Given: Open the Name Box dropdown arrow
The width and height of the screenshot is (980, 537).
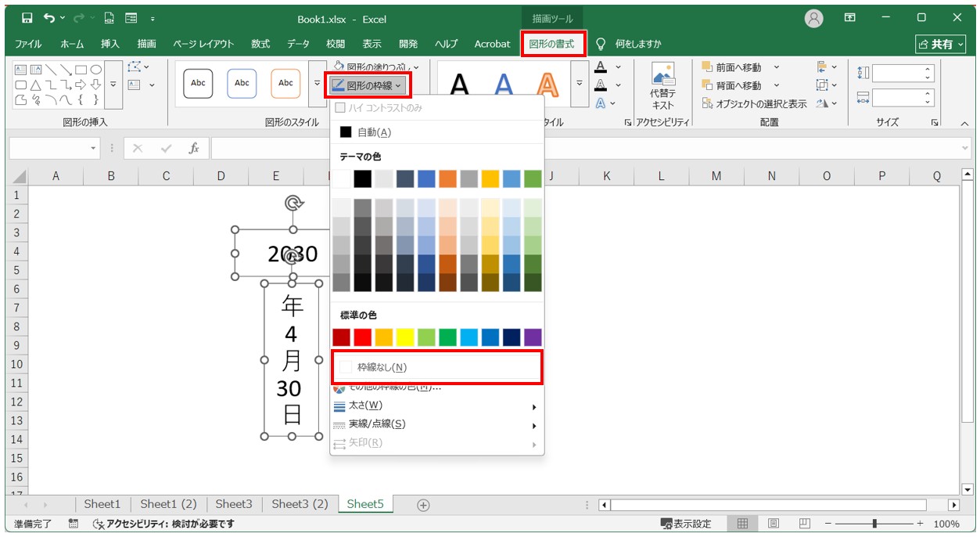Looking at the screenshot, I should tap(93, 148).
